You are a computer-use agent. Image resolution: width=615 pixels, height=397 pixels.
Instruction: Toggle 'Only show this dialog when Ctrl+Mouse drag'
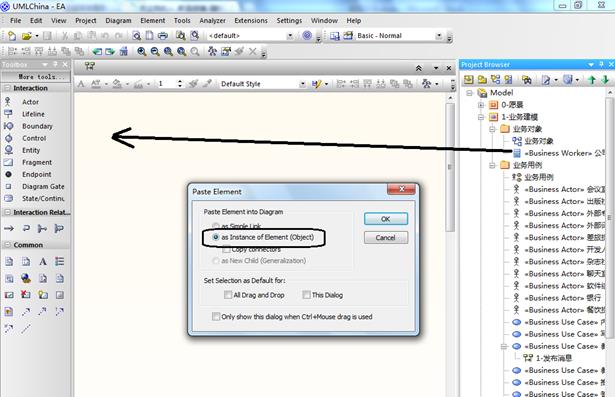[x=292, y=317]
